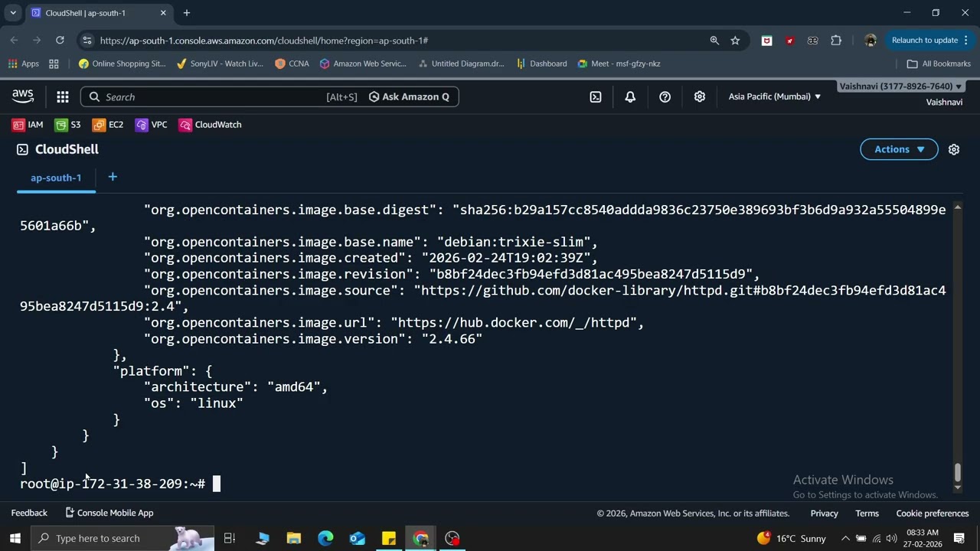Open Apps bookmark shortcut
Viewport: 980px width, 551px height.
click(24, 64)
